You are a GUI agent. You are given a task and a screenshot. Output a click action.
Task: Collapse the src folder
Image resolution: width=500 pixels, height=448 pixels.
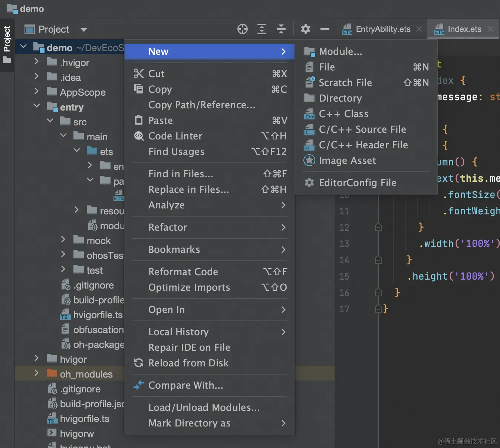[x=50, y=121]
